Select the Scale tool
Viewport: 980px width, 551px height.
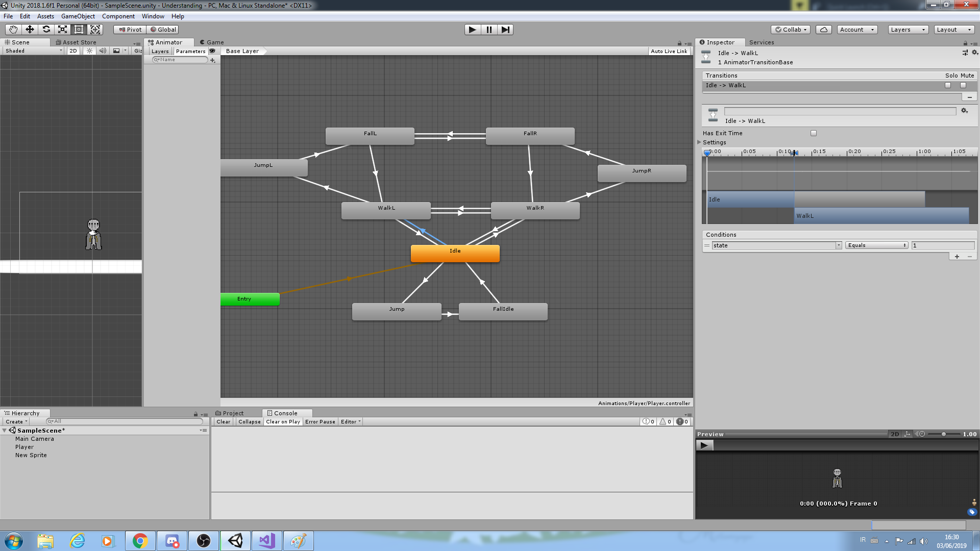point(62,30)
